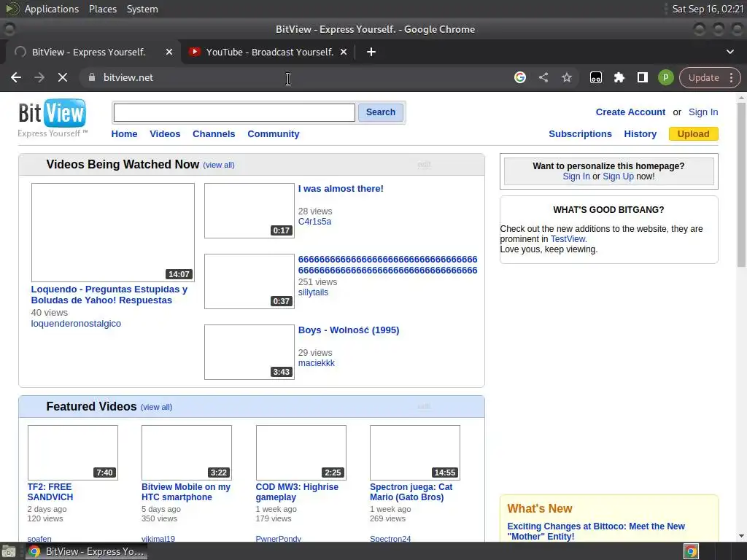The height and width of the screenshot is (560, 747).
Task: View all Featured Videos
Action: pos(156,407)
